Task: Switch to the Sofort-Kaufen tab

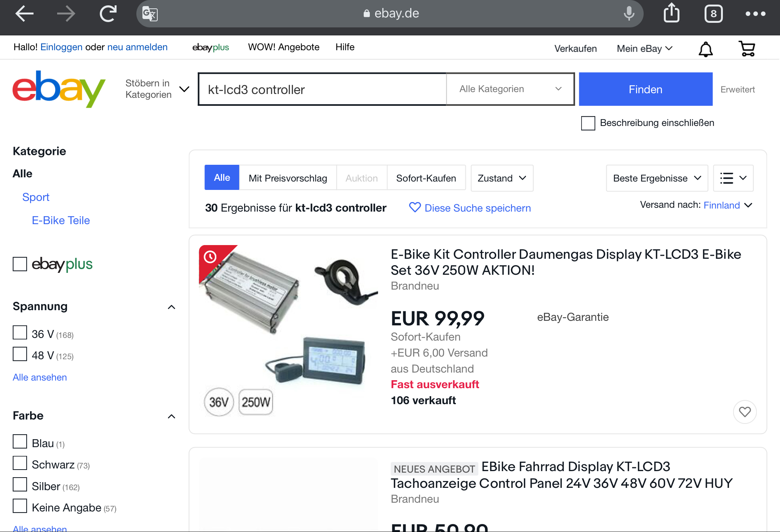Action: tap(426, 178)
